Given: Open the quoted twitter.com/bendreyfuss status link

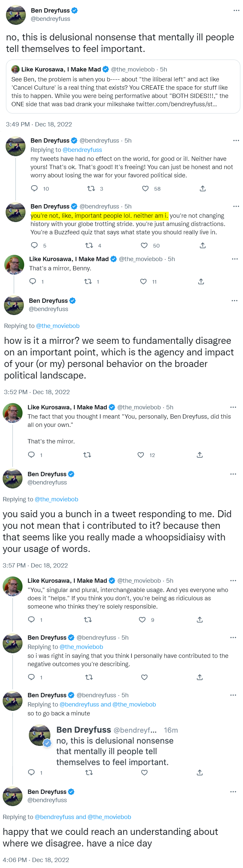Looking at the screenshot, I should coord(176,104).
